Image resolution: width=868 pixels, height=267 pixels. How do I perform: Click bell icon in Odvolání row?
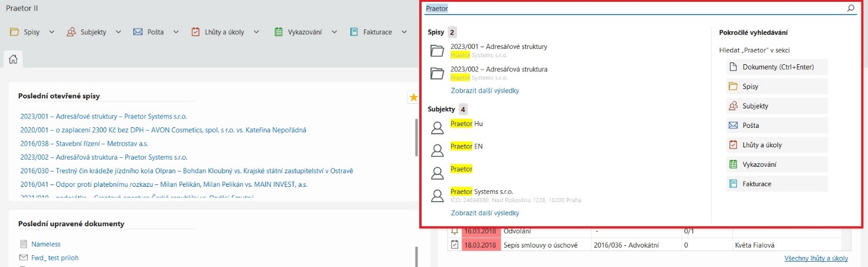tap(454, 231)
